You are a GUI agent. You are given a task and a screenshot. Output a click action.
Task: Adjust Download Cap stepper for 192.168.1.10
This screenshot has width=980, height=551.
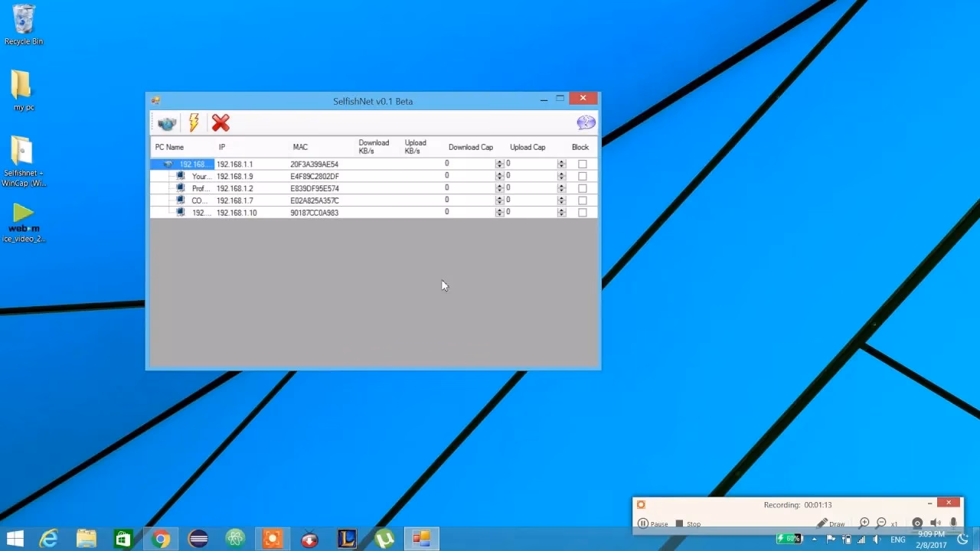point(500,213)
